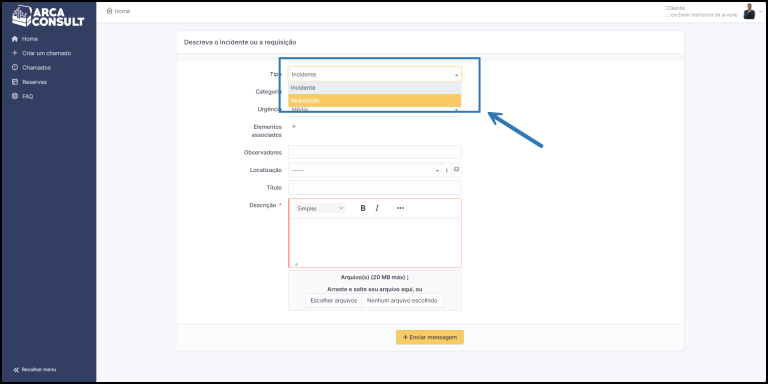Click the Localização map icon

(x=456, y=170)
